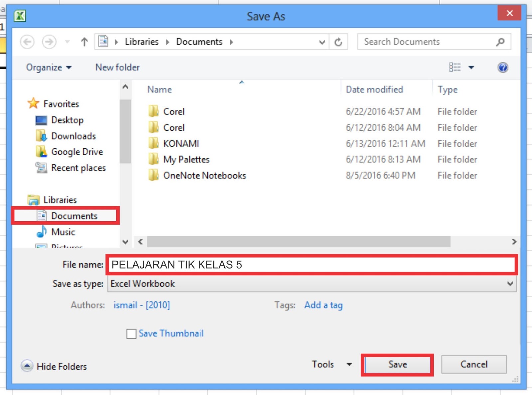Viewport: 532px width, 395px height.
Task: Expand the Libraries breadcrumb arrow
Action: click(x=168, y=42)
